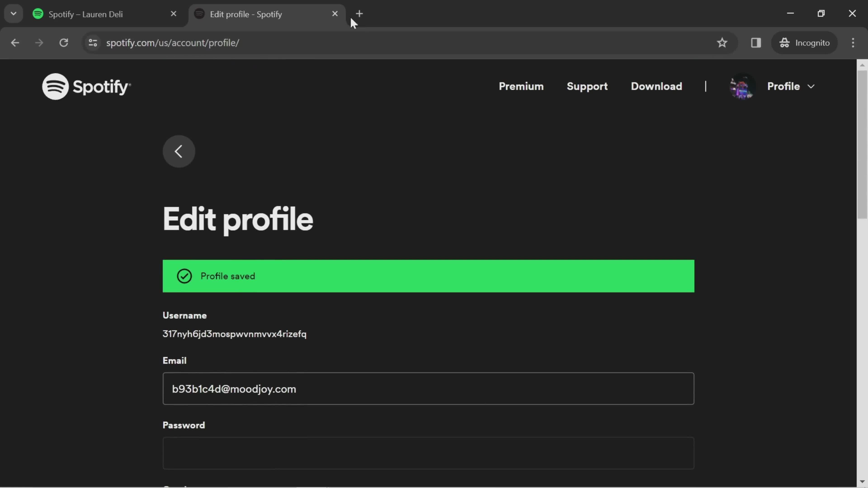Click the browser extensions icon
The height and width of the screenshot is (488, 868).
coord(756,42)
